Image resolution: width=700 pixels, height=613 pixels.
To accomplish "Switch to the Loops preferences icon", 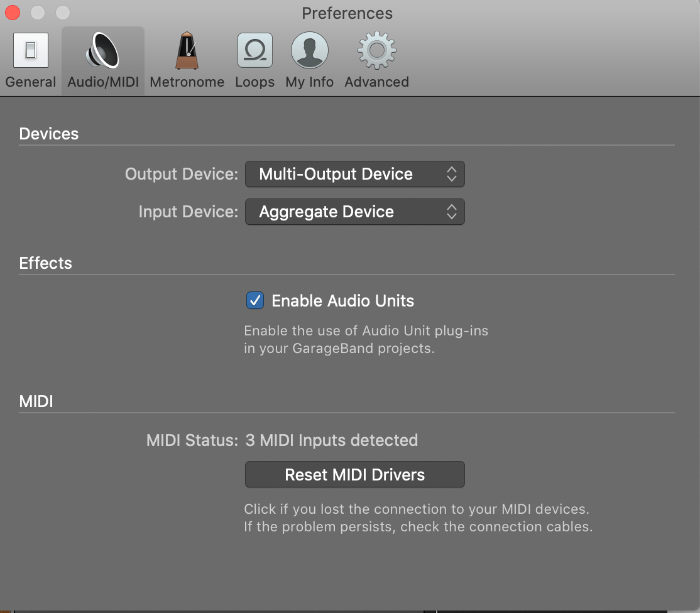I will (x=254, y=51).
